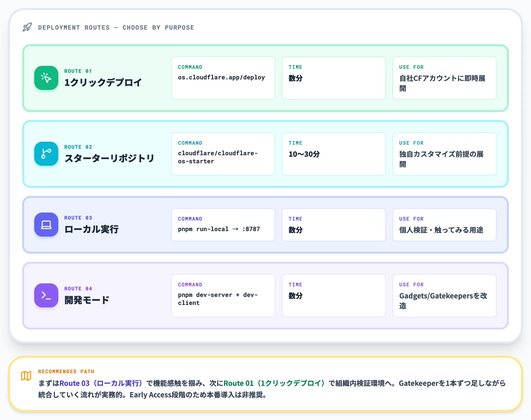Click the TIME label in Route 04 card
This screenshot has width=531, height=420.
tap(295, 285)
